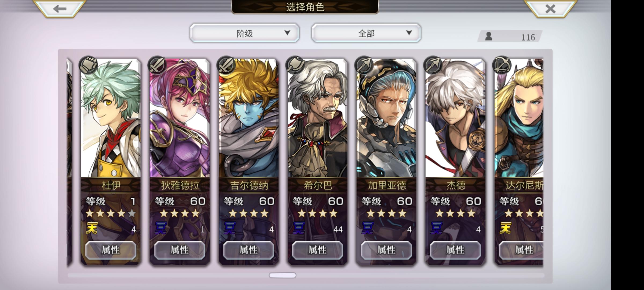Click the horizontal scrollbar thumb
The height and width of the screenshot is (290, 644).
point(283,275)
